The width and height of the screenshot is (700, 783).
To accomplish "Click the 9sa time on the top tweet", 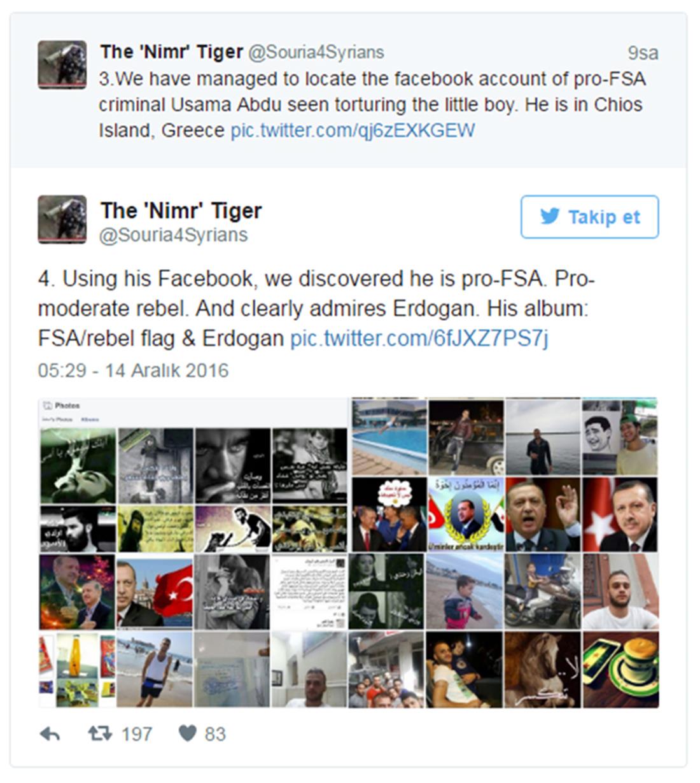I will (643, 53).
